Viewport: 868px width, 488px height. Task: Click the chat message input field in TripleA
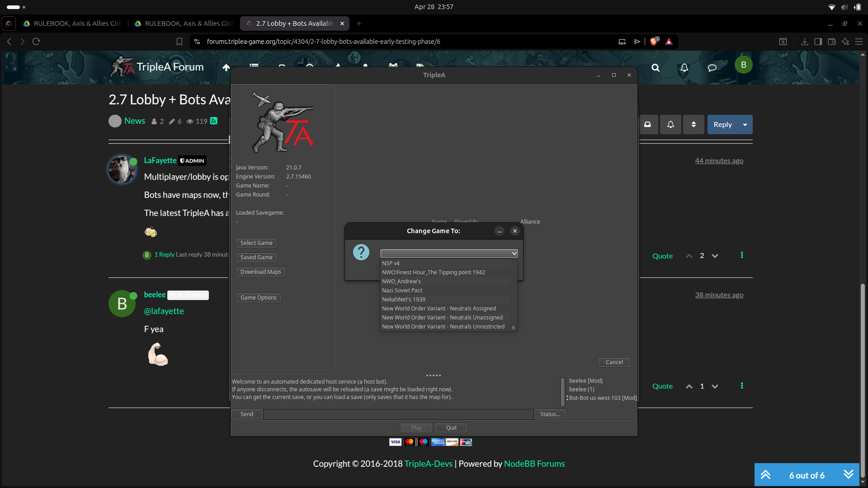(x=397, y=414)
